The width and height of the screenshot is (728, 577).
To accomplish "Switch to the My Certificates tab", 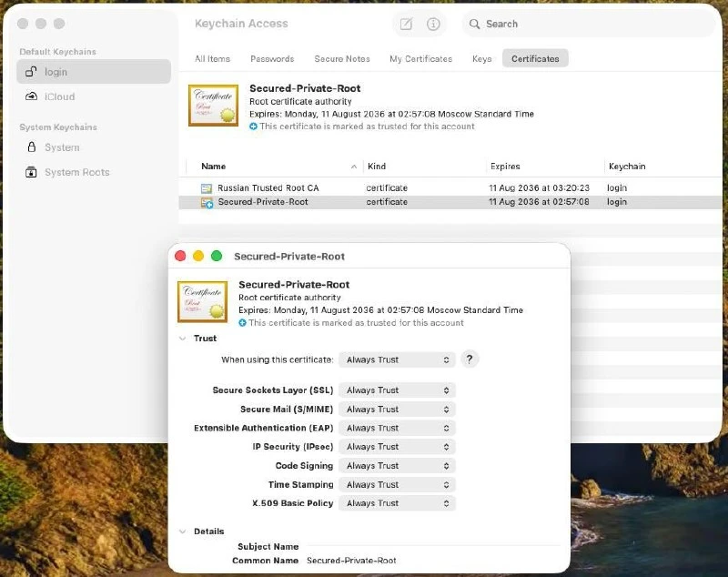I will click(420, 59).
